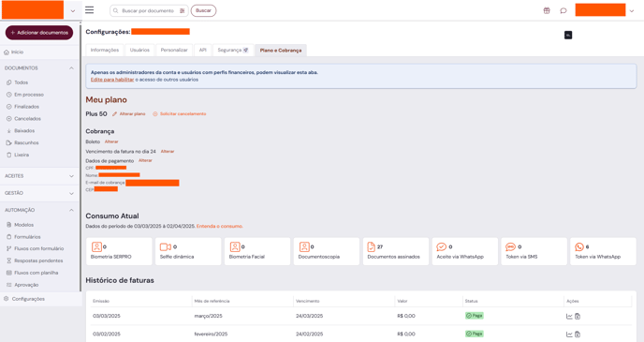Screen dimensions: 644x342
Task: Click the Todos documents icon
Action: (9, 82)
